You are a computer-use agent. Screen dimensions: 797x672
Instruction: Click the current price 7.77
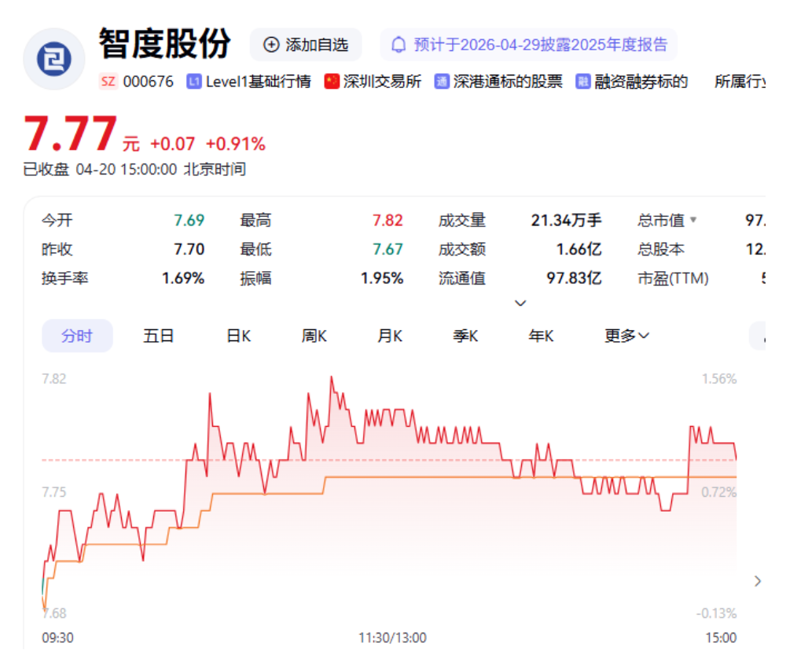pos(71,134)
